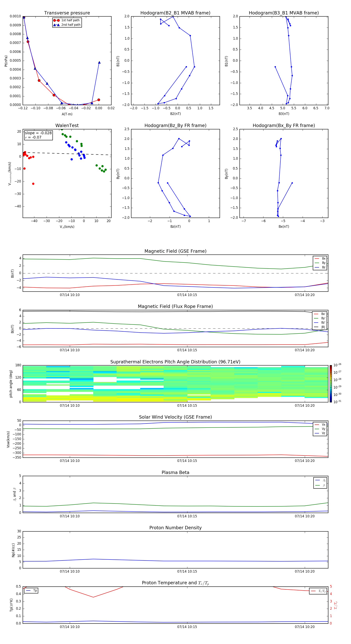
Task: Click the red 'Te/Tp' right axis label
Action: 336,605
